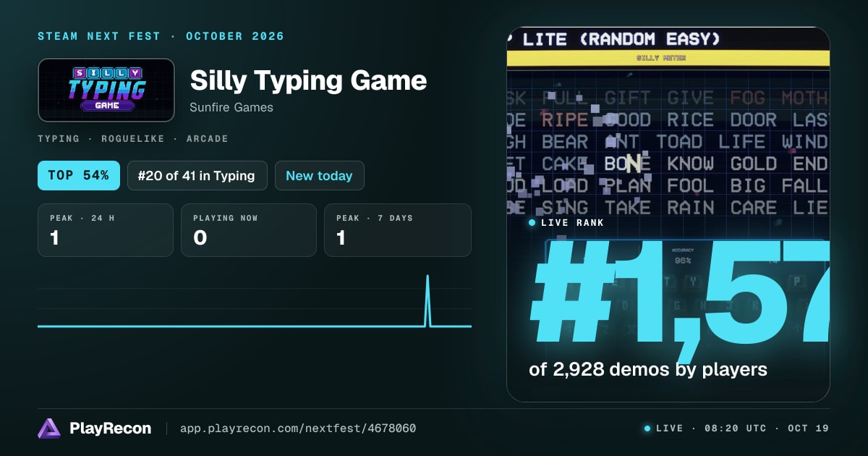Open the Silly Typing Game logo thumbnail
The image size is (868, 456).
pos(106,90)
